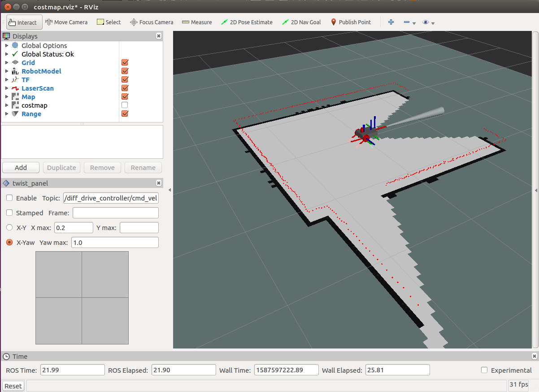Click the Reset button
The width and height of the screenshot is (539, 392).
tap(13, 386)
